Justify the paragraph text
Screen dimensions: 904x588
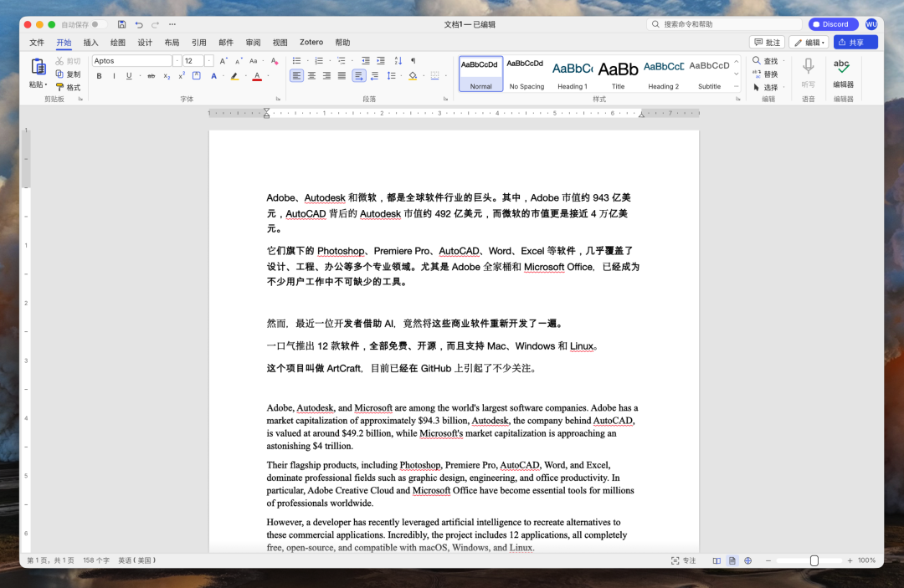tap(342, 76)
